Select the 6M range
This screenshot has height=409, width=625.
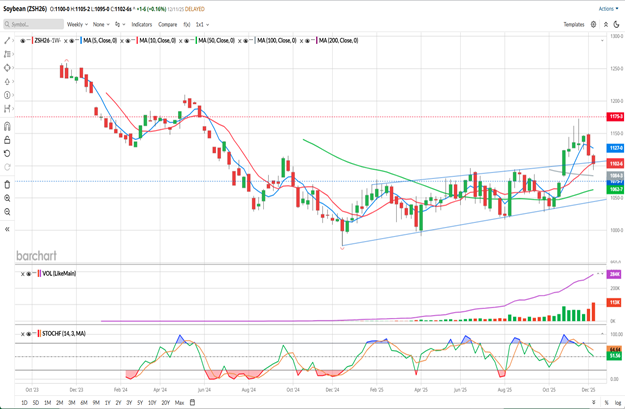[x=84, y=403]
